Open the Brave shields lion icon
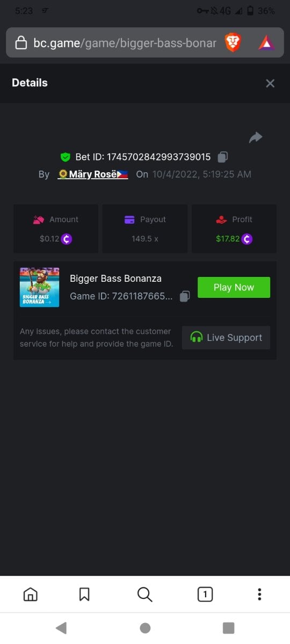The width and height of the screenshot is (290, 644). (233, 42)
